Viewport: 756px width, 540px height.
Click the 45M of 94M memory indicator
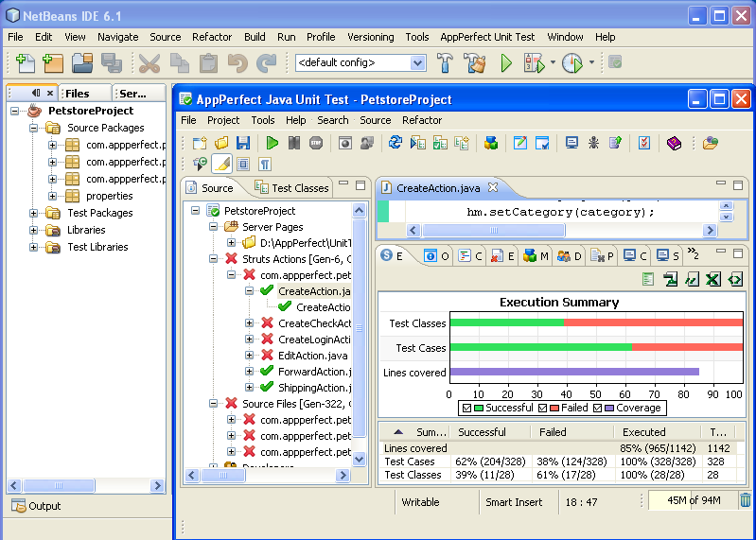click(694, 500)
